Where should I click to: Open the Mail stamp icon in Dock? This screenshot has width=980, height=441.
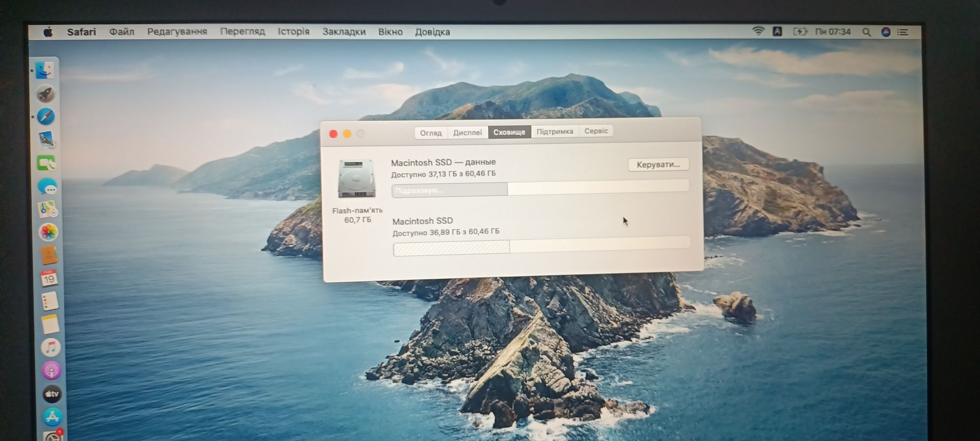click(x=47, y=140)
